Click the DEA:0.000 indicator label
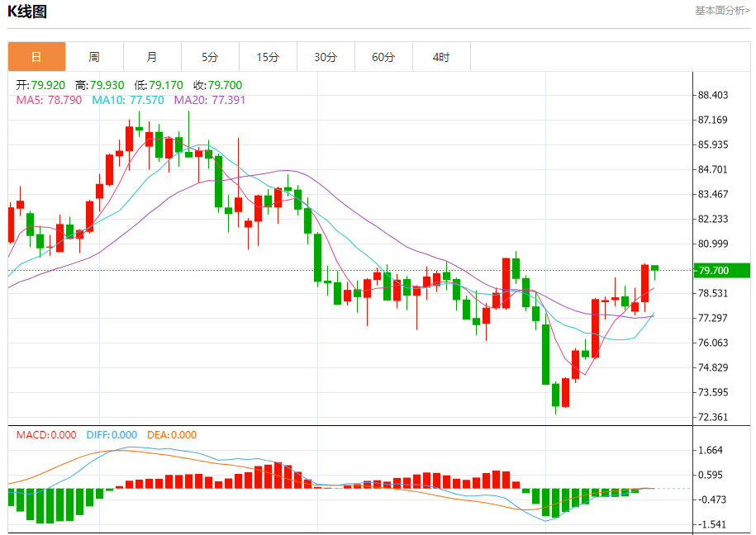Viewport: 756px width, 535px height. coord(172,435)
